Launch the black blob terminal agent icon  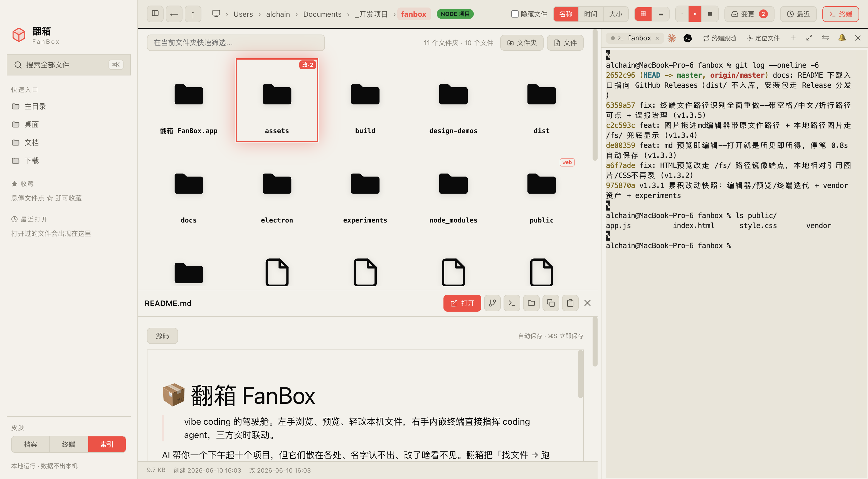(687, 38)
